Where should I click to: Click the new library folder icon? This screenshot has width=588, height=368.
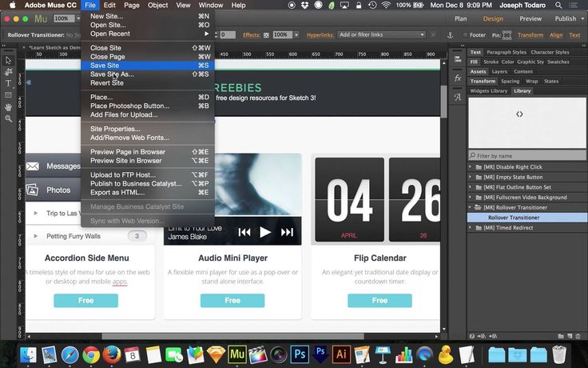(561, 336)
